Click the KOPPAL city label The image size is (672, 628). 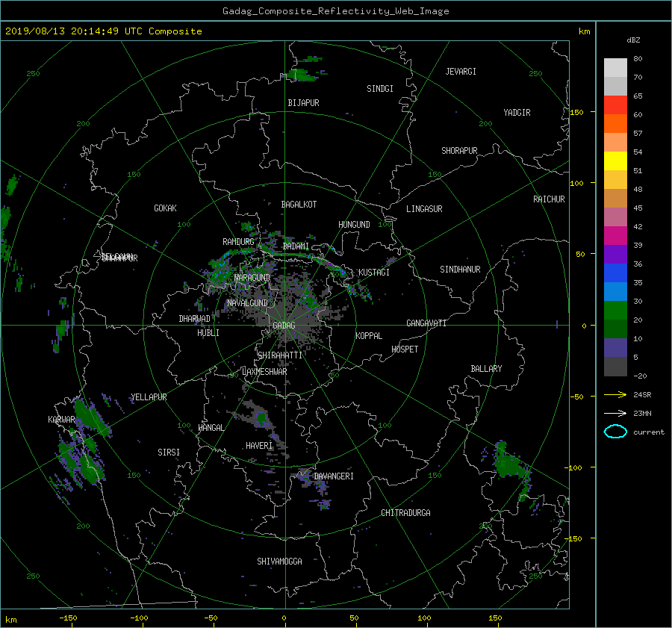point(369,335)
